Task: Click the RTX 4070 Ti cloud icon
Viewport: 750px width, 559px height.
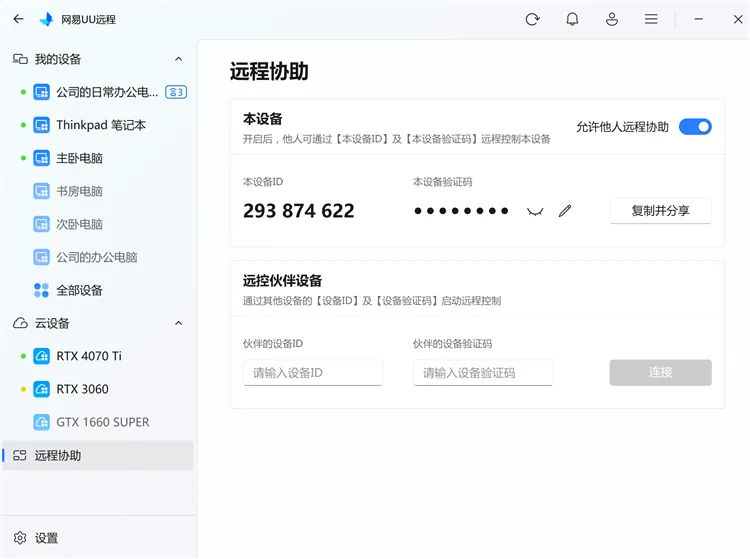Action: [x=41, y=356]
